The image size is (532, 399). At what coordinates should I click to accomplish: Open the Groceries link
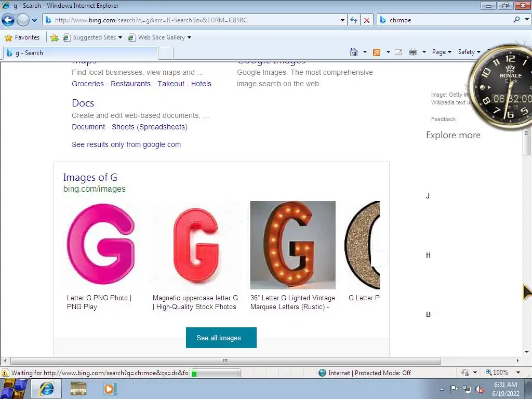tap(87, 84)
